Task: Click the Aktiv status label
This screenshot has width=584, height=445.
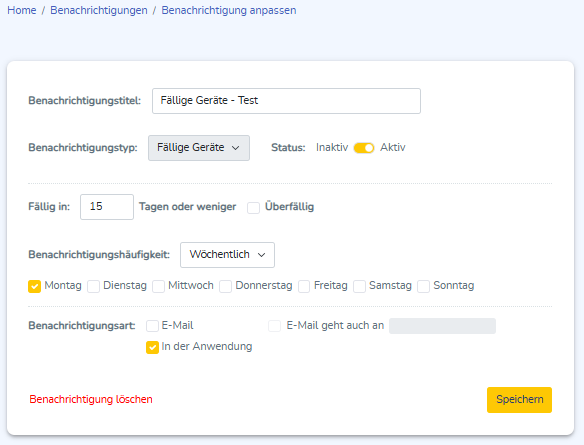Action: [x=393, y=147]
